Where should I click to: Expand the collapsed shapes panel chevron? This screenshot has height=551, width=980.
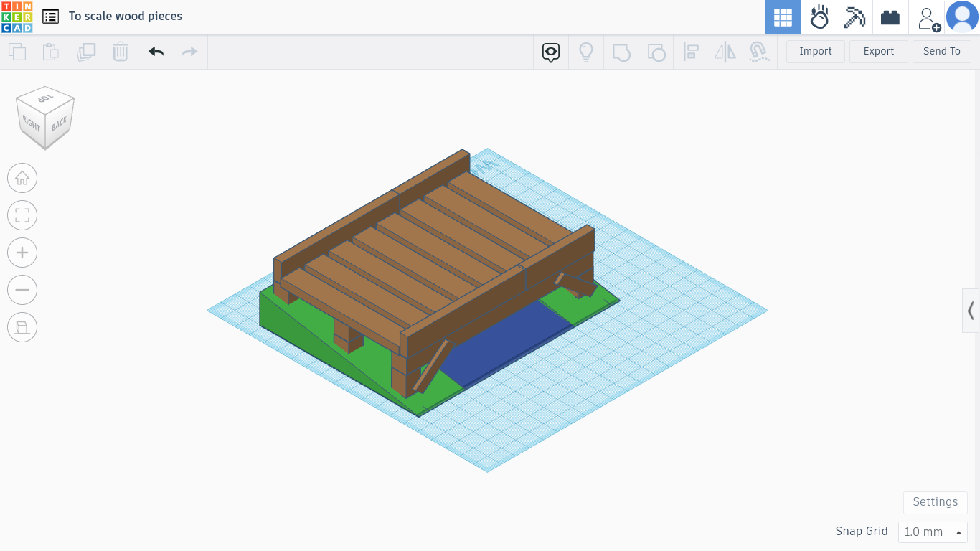(x=971, y=310)
